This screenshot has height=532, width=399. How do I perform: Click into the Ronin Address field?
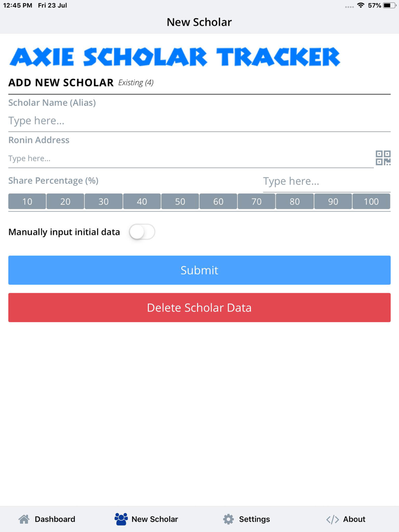(191, 158)
